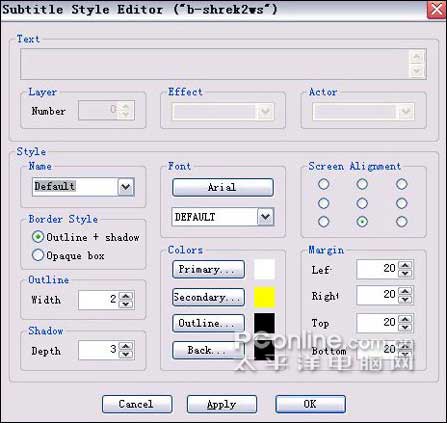This screenshot has width=447, height=423.
Task: Decrease the Shadow Depth value
Action: [x=126, y=354]
